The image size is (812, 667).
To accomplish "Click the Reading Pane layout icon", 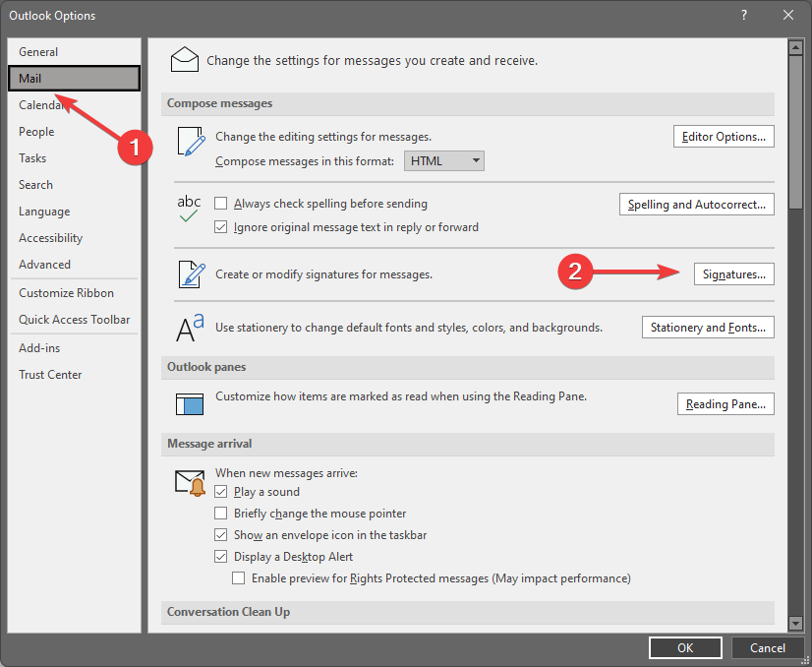I will [x=190, y=404].
